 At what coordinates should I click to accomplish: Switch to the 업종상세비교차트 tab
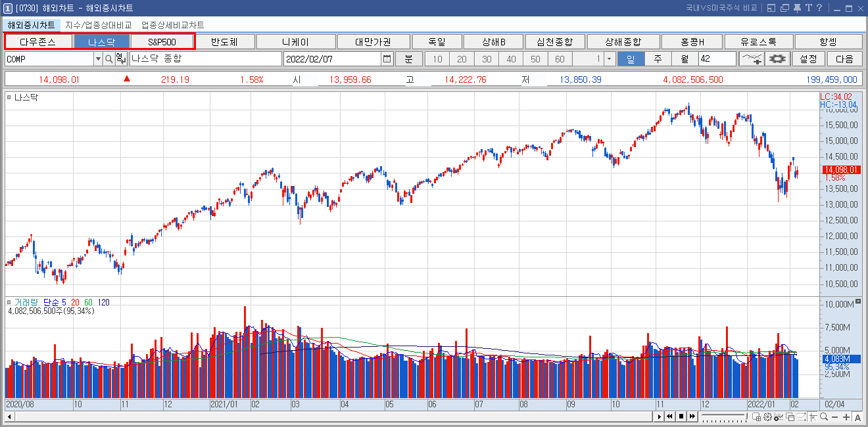[173, 25]
